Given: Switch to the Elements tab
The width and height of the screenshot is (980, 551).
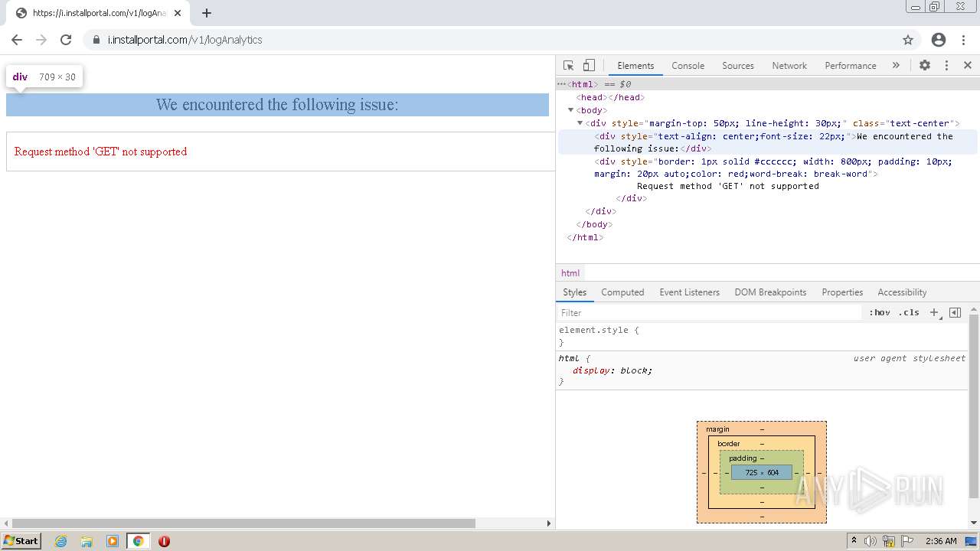Looking at the screenshot, I should 635,66.
